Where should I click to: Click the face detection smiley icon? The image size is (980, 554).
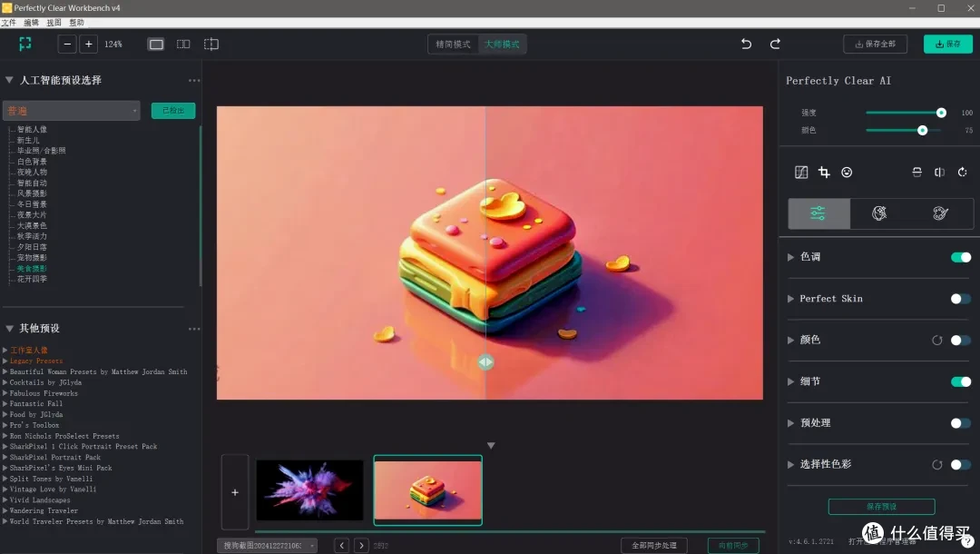point(847,172)
